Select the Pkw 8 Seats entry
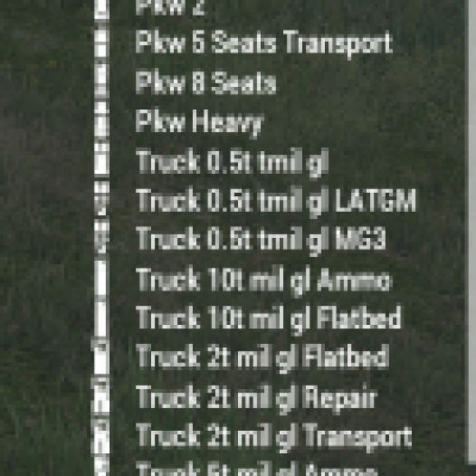 [x=205, y=83]
